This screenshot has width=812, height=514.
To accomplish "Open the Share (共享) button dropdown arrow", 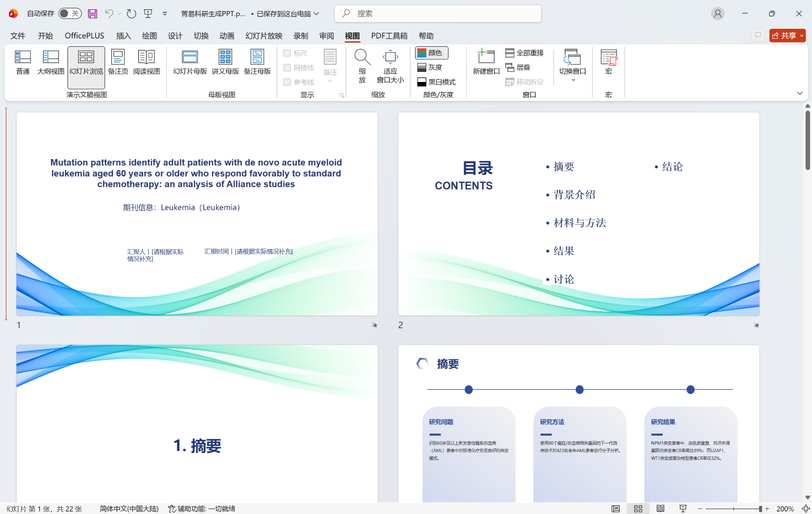I will pyautogui.click(x=801, y=36).
